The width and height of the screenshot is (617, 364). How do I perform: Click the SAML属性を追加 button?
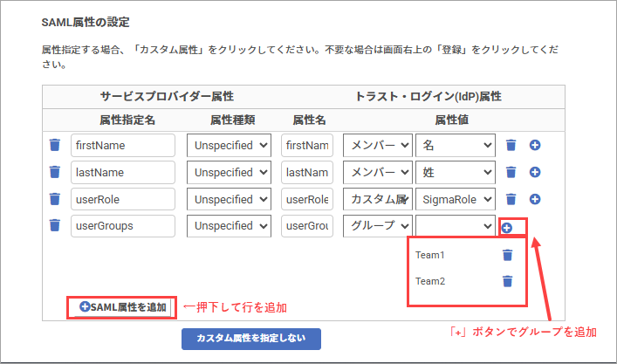tap(123, 307)
